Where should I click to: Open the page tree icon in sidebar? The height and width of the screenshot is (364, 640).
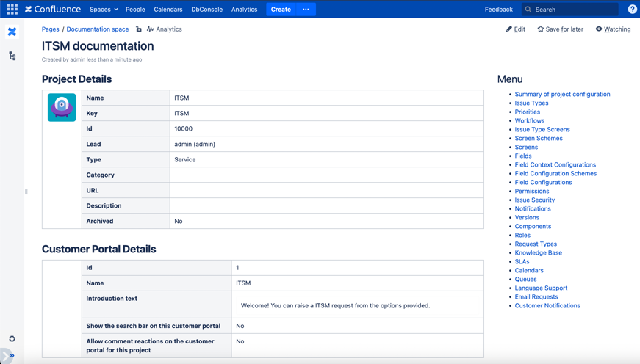point(12,56)
